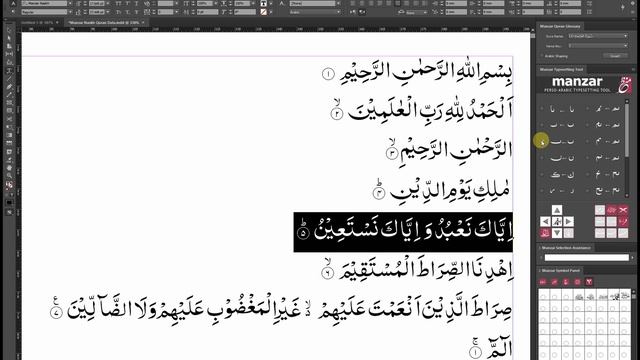Open the leading dropdown arrow
Image resolution: width=640 pixels, height=360 pixels.
(x=108, y=12)
